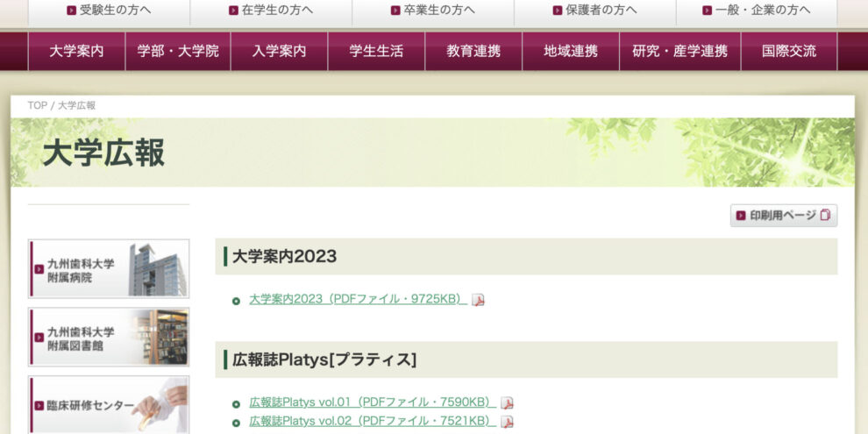Viewport: 868px width, 434px height.
Task: Click PDF icon next to 大学案内2023 link
Action: click(478, 300)
